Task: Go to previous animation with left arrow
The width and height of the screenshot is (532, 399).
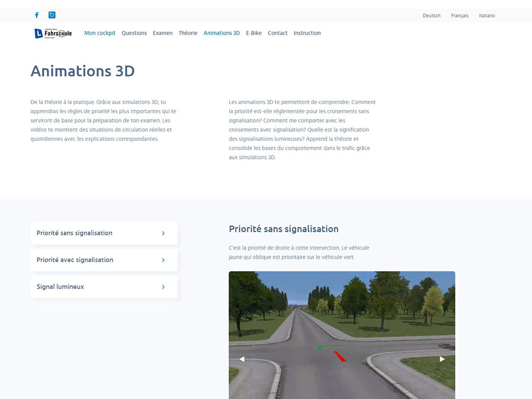Action: (242, 359)
